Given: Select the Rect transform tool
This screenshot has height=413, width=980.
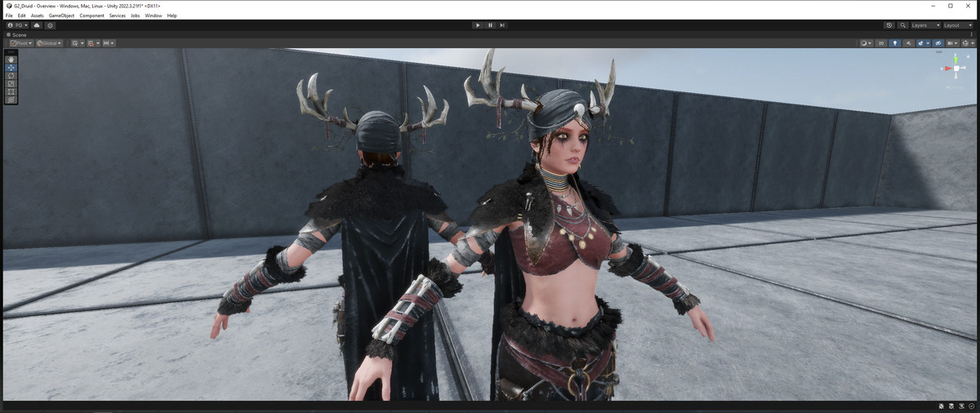Looking at the screenshot, I should 11,91.
